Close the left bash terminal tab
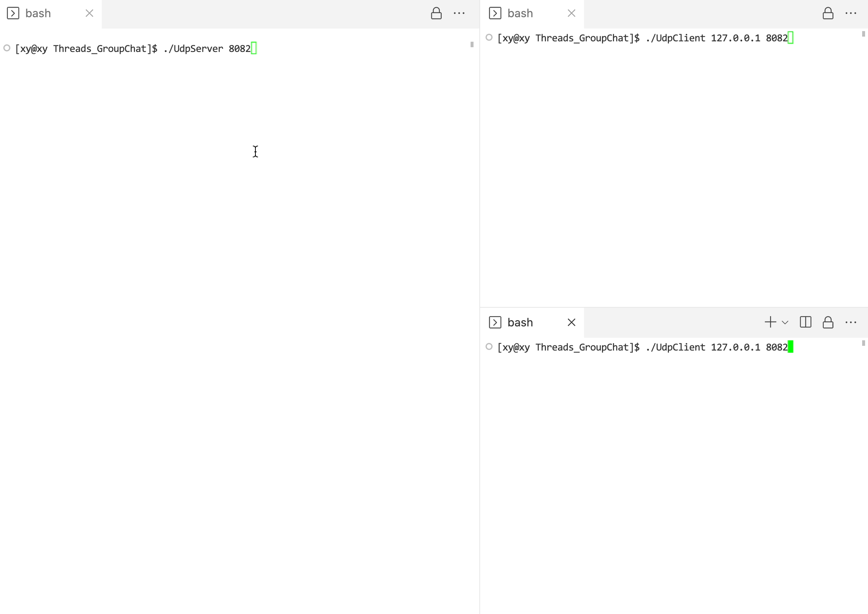The height and width of the screenshot is (614, 868). [90, 14]
